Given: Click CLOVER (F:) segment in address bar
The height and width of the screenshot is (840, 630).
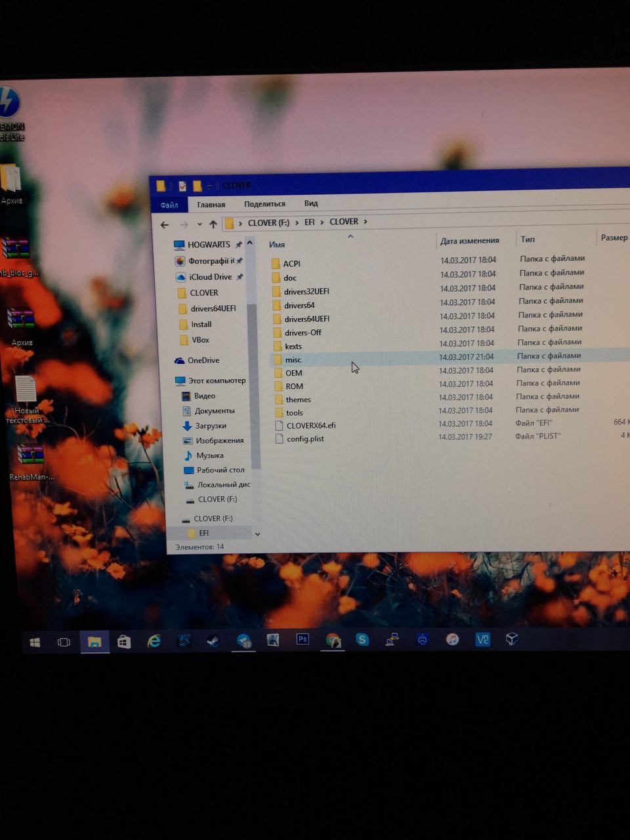Looking at the screenshot, I should [x=268, y=223].
